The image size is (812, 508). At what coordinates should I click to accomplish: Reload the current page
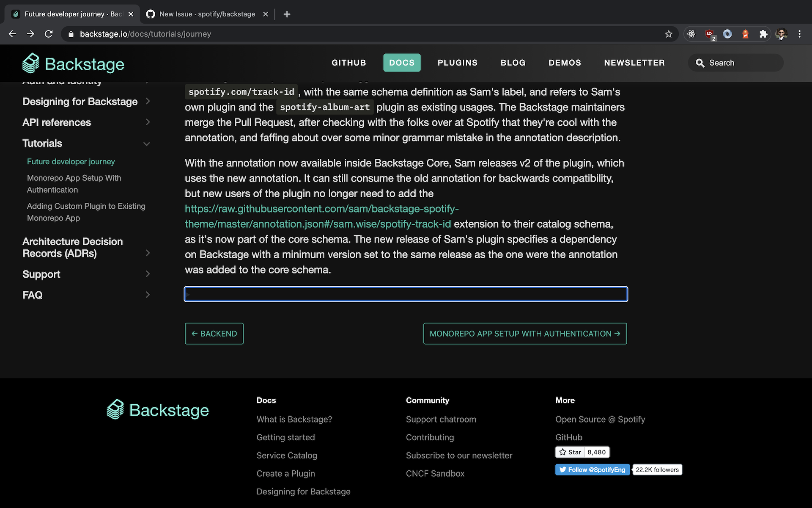pos(48,34)
